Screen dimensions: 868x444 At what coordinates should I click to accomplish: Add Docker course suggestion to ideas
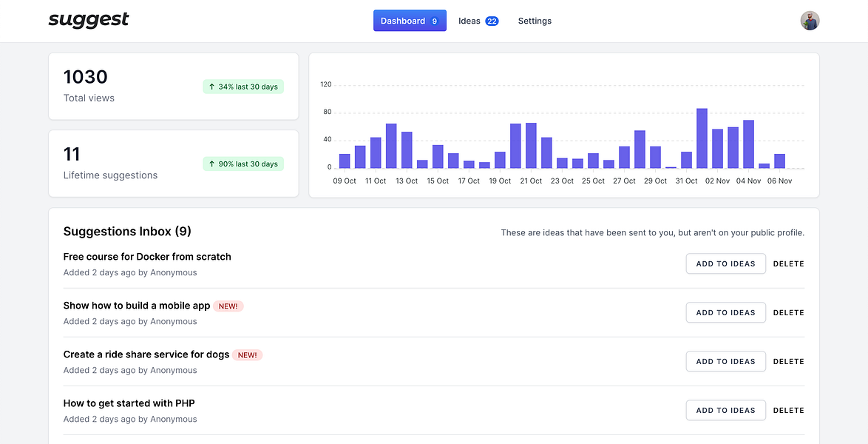coord(726,264)
